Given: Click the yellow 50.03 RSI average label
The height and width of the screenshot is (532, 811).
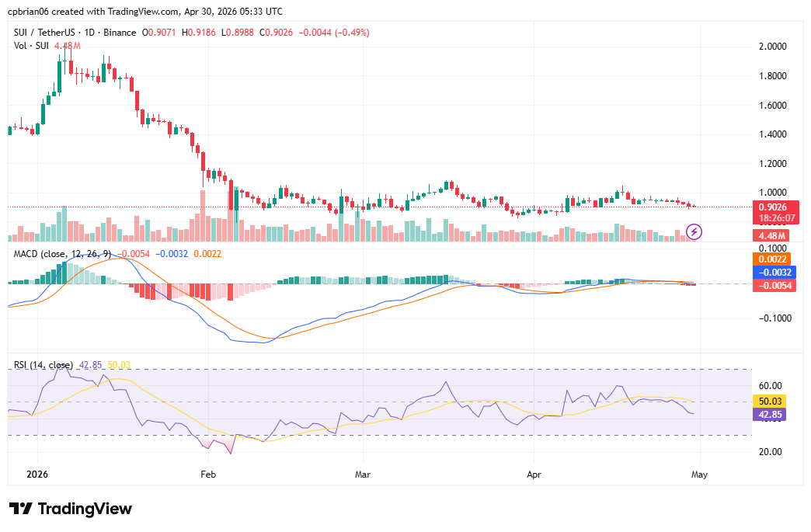Looking at the screenshot, I should (770, 402).
